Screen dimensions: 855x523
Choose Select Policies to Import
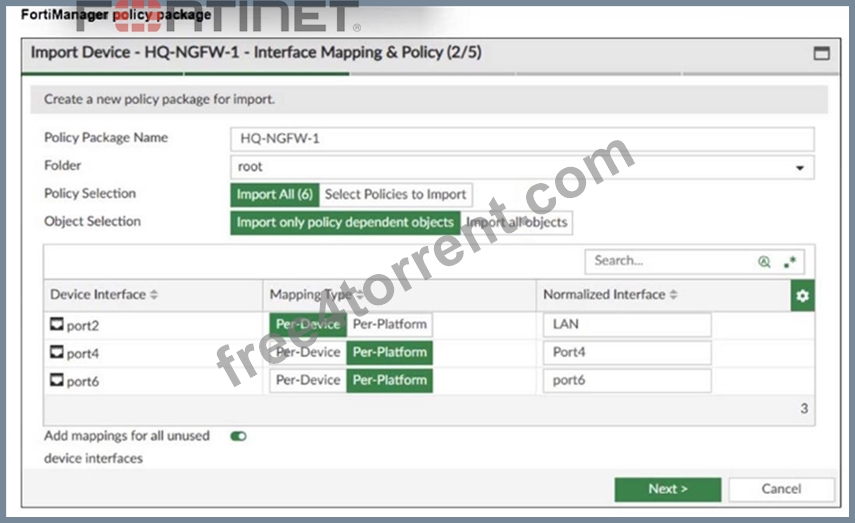coord(395,195)
